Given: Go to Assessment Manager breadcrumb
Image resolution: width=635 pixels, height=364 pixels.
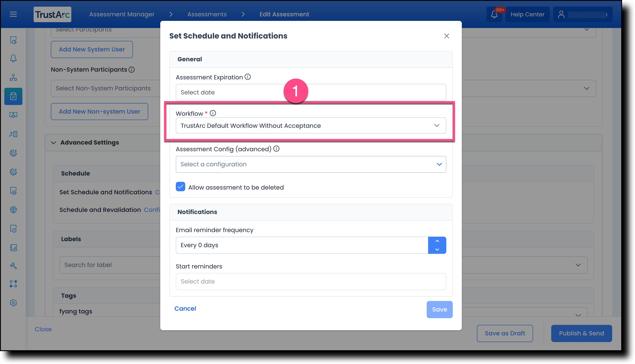Looking at the screenshot, I should click(x=122, y=14).
